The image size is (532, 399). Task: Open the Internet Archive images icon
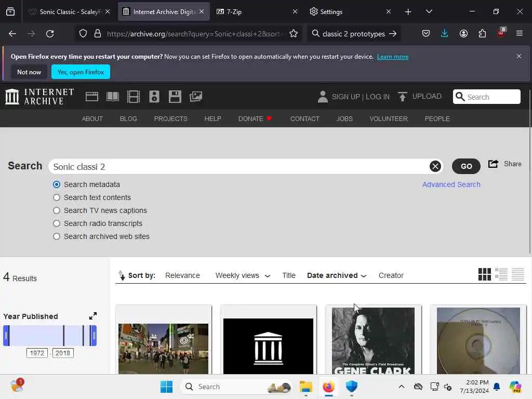click(196, 97)
